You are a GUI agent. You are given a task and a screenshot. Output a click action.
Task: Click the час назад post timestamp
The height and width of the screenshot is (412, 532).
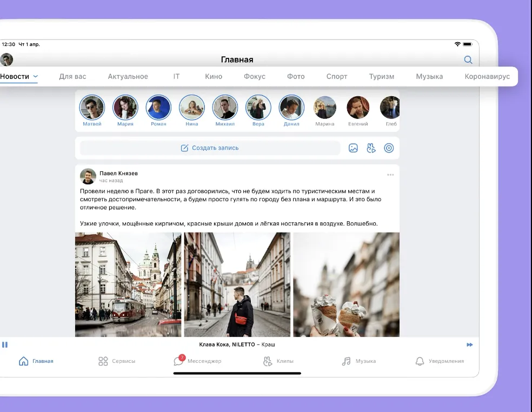[x=111, y=181]
